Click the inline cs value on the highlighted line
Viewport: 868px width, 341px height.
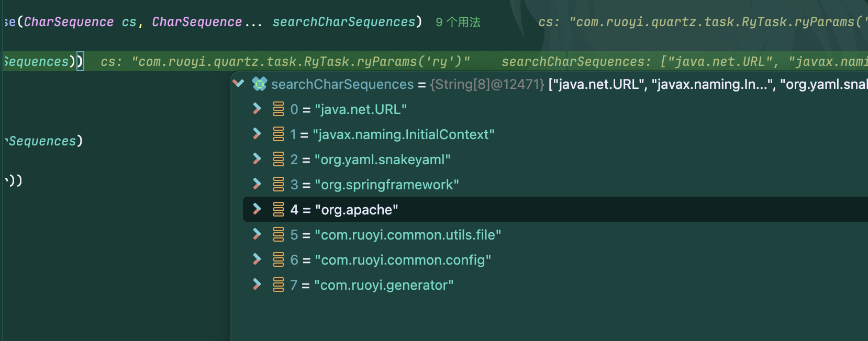coord(285,62)
